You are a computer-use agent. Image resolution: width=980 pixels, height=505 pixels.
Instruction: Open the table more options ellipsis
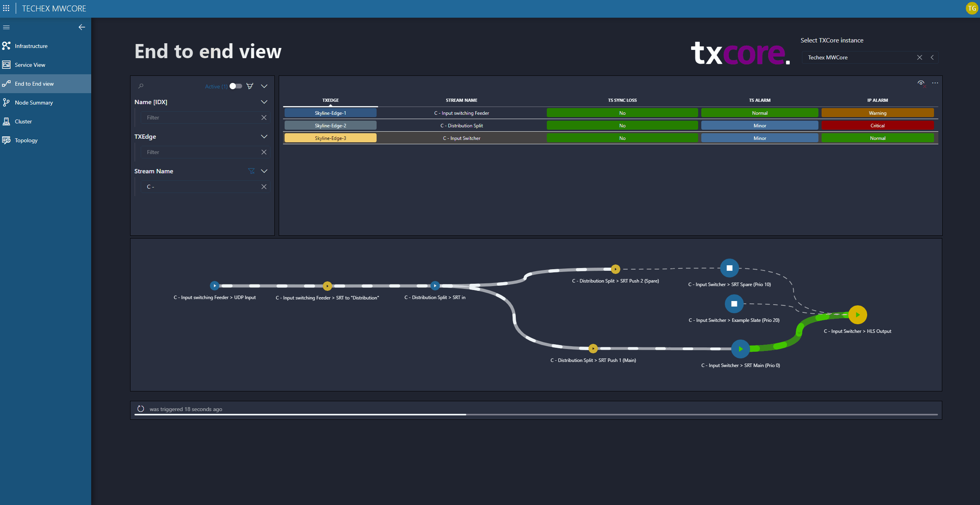[x=935, y=83]
